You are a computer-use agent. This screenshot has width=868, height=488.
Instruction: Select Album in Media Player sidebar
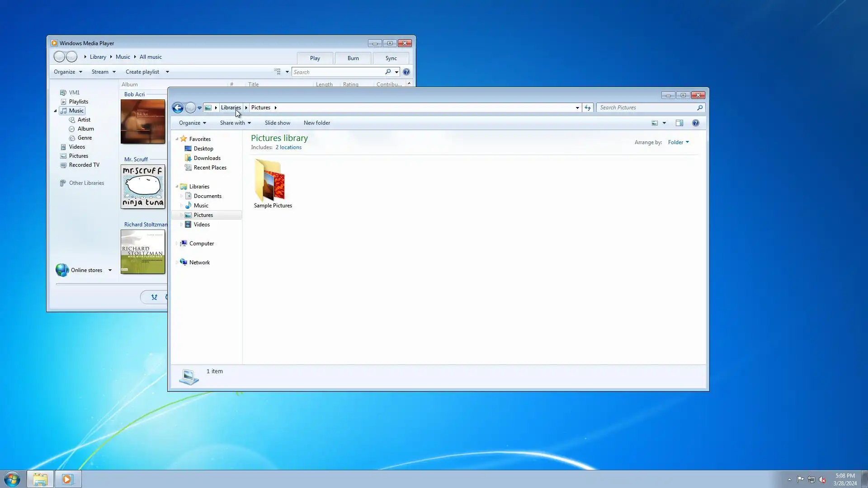tap(85, 129)
